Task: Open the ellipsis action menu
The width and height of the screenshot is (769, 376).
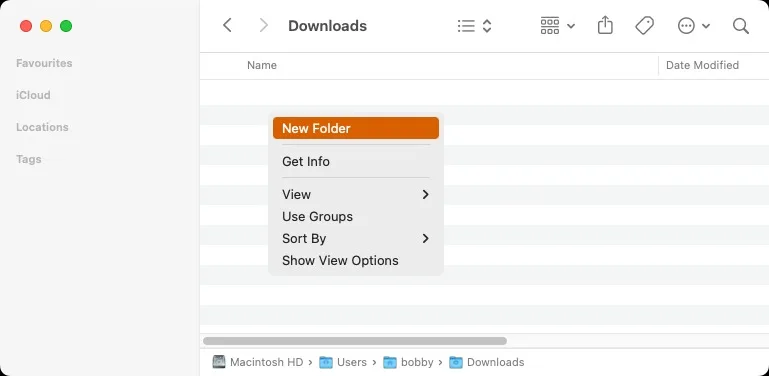Action: [x=693, y=26]
